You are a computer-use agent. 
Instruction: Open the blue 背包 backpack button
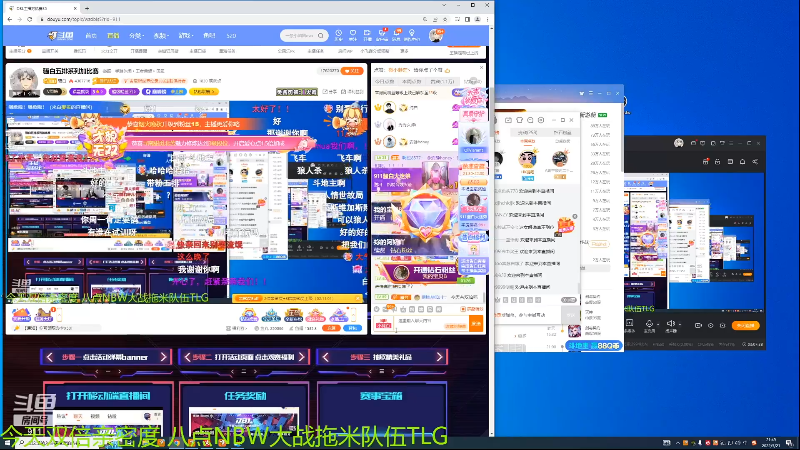coord(353,328)
